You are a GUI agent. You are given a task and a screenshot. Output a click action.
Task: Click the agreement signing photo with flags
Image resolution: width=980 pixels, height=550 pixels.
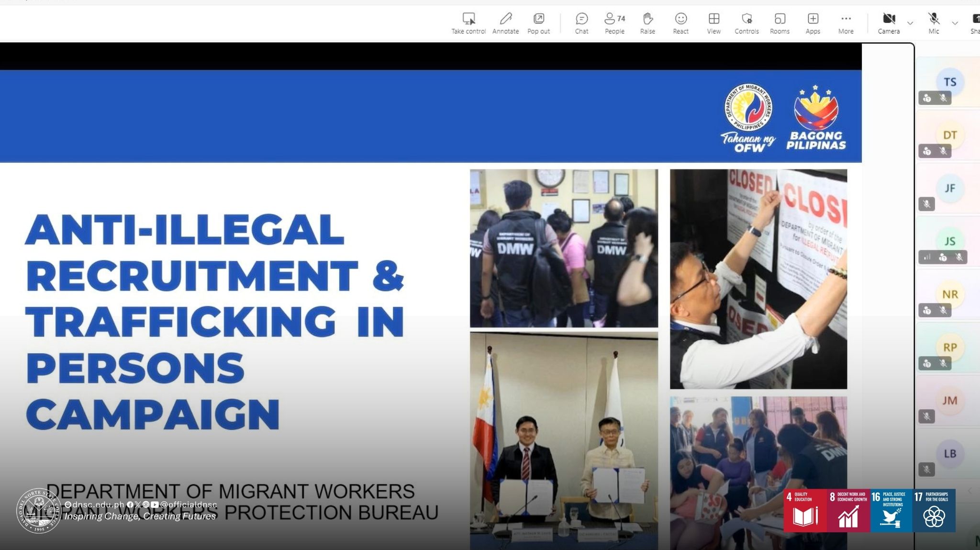564,441
